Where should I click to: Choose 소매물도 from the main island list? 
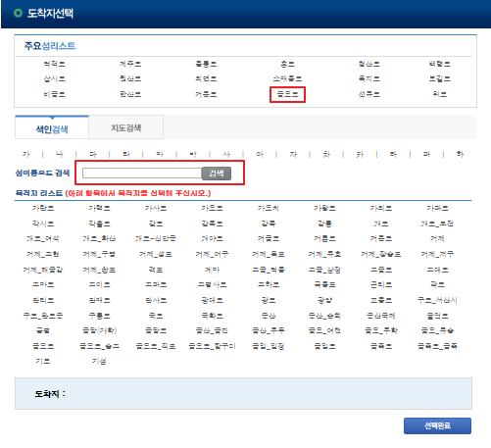click(287, 78)
